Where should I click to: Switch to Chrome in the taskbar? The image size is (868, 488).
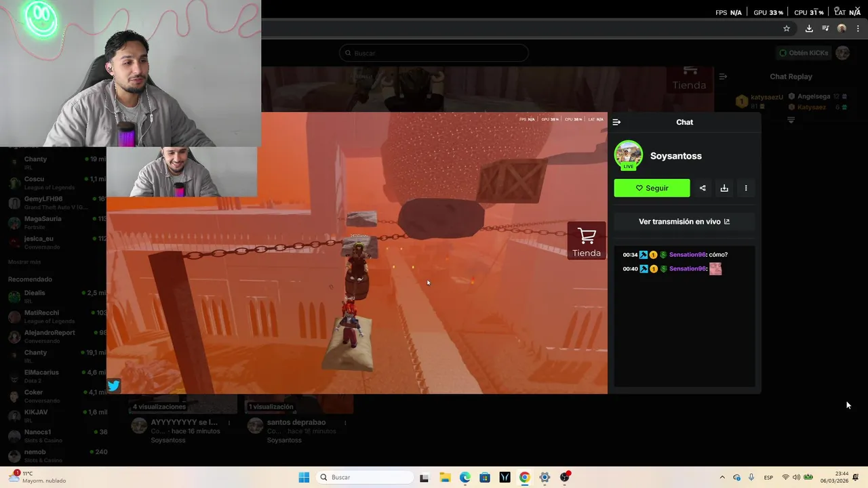[x=524, y=477]
